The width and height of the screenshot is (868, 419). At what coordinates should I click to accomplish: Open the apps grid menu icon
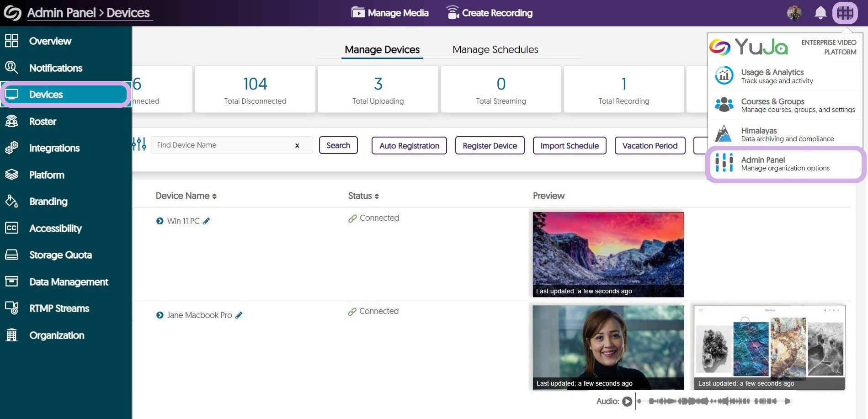845,13
